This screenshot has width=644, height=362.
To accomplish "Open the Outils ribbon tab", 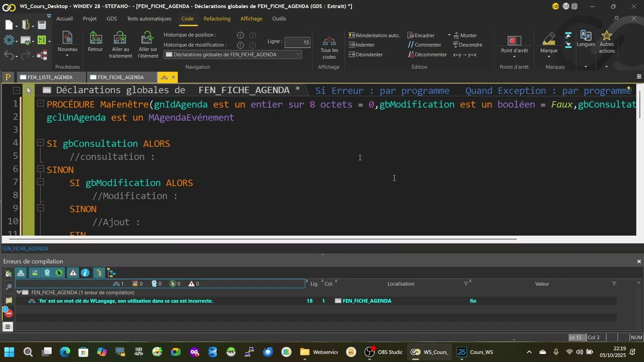I will 279,19.
